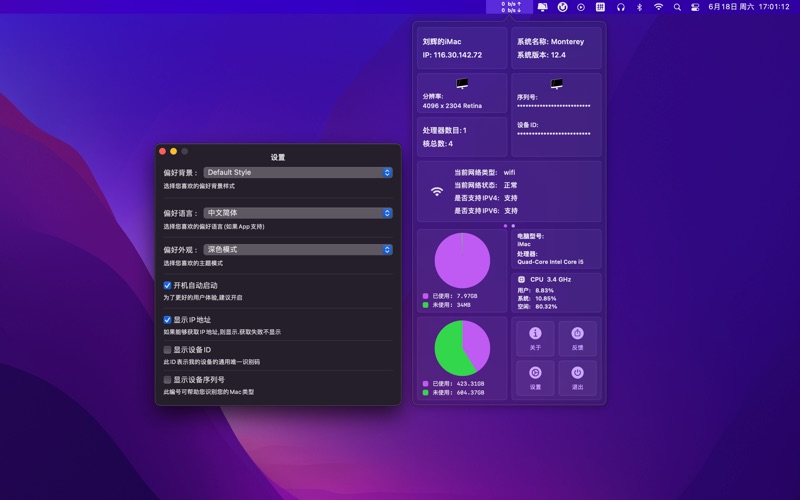Screen dimensions: 800x500
Task: Close the 设置 window with red button
Action: (162, 151)
